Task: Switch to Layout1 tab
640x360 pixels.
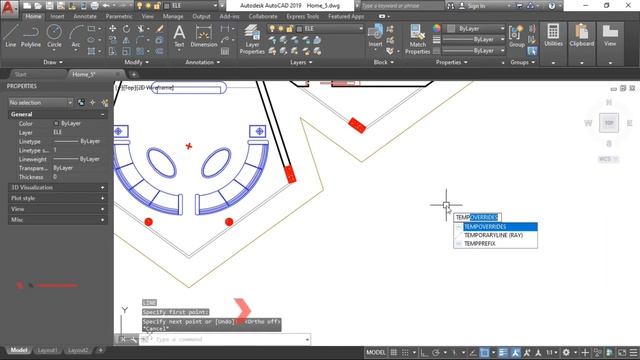Action: pos(47,350)
